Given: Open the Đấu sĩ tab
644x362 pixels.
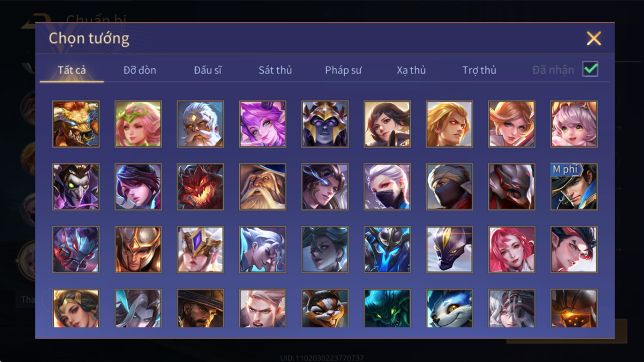Looking at the screenshot, I should [208, 70].
